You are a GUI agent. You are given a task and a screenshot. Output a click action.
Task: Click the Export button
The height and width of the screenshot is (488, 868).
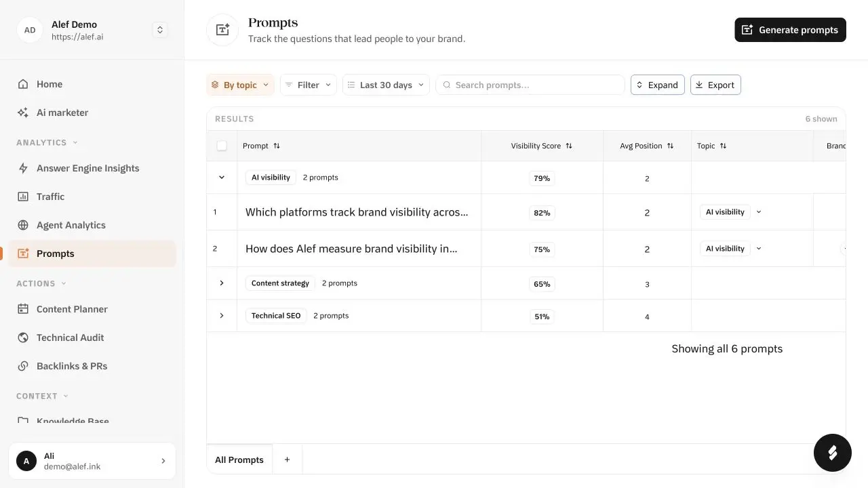pyautogui.click(x=715, y=85)
